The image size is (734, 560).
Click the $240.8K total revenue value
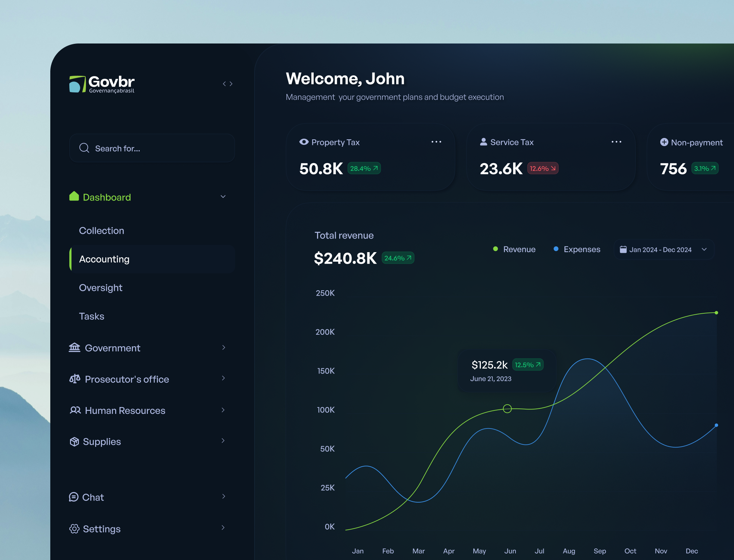point(345,258)
